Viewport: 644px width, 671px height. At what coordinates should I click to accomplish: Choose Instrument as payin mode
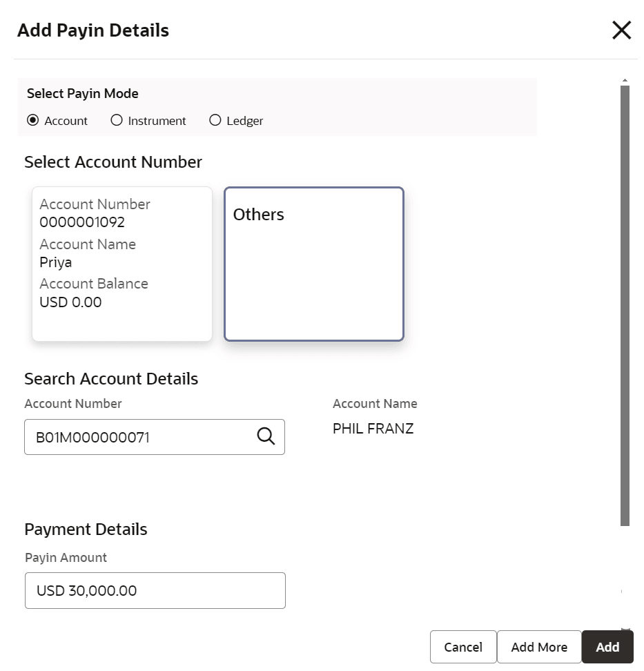(117, 121)
